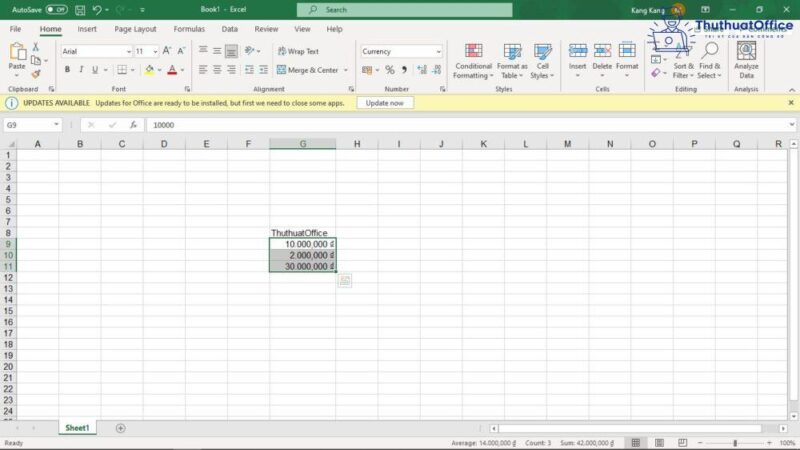Click the Save icon in title bar

click(x=80, y=10)
